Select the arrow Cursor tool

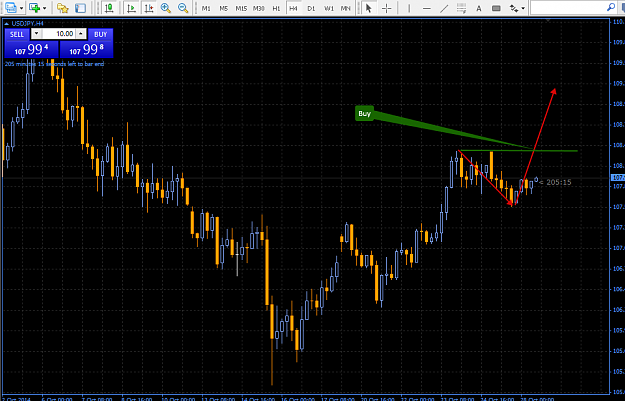(369, 8)
